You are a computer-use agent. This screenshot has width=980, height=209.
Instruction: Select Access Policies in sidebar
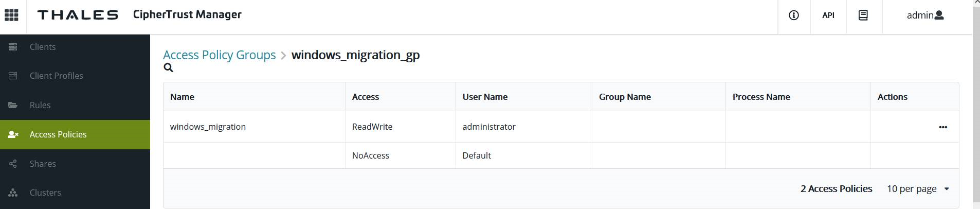58,134
